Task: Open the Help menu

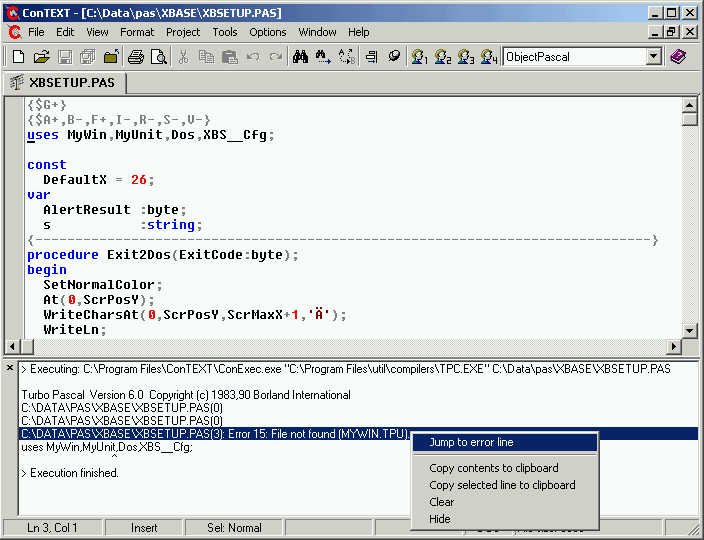Action: click(358, 32)
